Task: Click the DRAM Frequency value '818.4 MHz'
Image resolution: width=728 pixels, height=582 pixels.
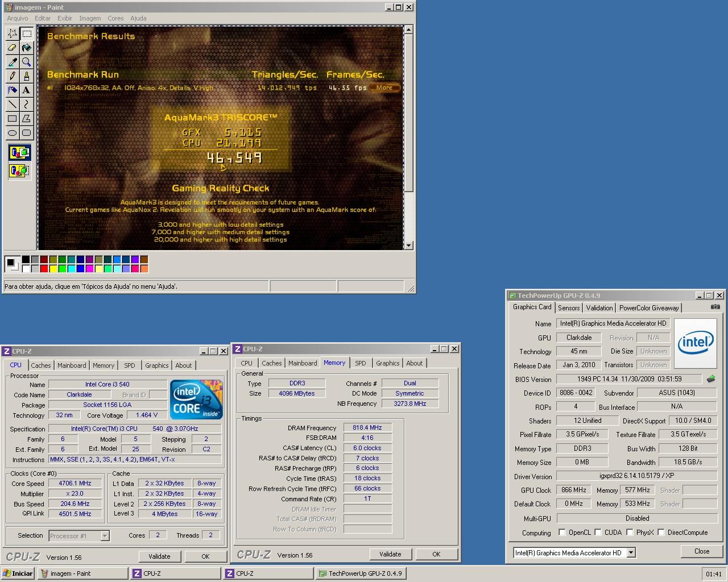Action: pos(367,427)
